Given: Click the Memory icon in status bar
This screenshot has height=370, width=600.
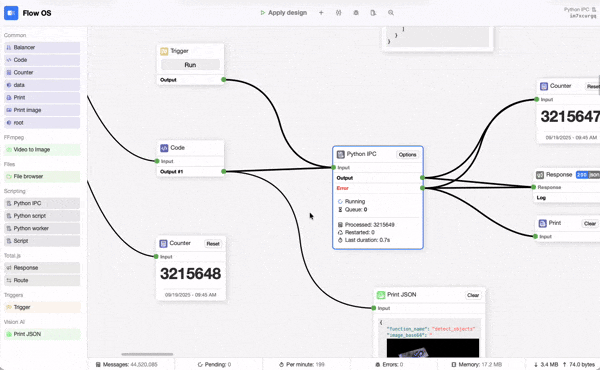Looking at the screenshot, I should tap(453, 364).
